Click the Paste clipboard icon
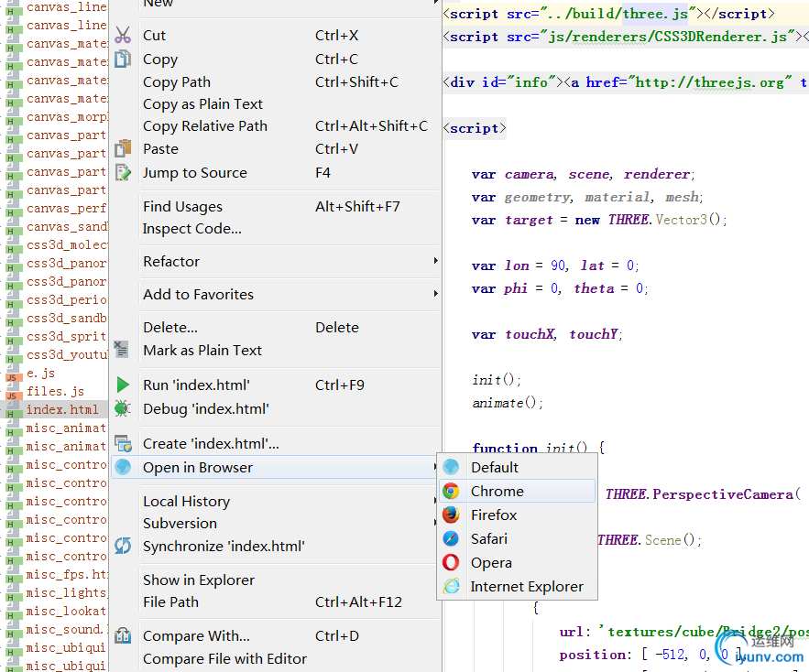 pyautogui.click(x=123, y=148)
